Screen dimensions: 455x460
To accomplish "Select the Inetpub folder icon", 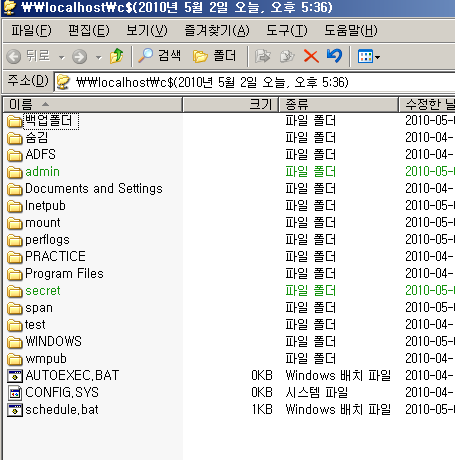I will tap(15, 206).
